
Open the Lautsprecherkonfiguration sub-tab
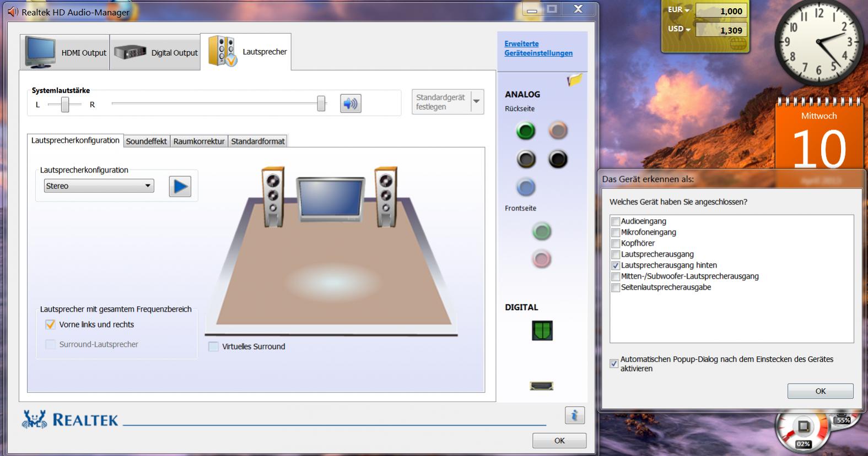tap(76, 140)
